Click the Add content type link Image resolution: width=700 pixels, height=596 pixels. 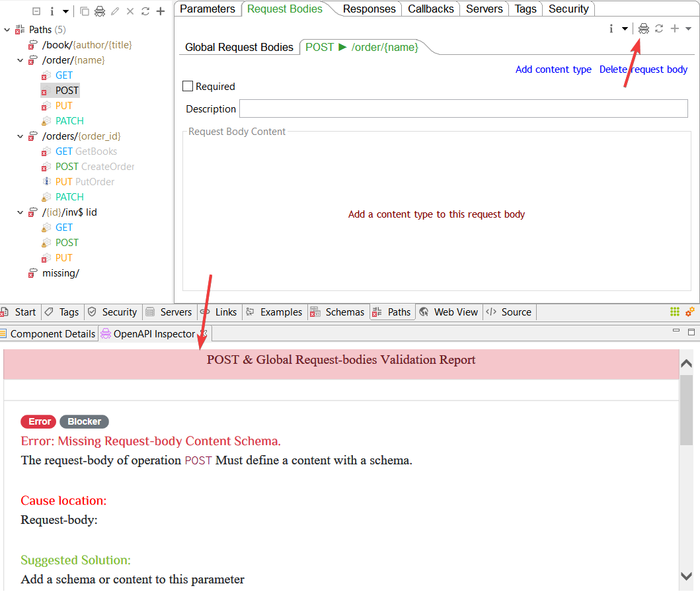(x=553, y=69)
